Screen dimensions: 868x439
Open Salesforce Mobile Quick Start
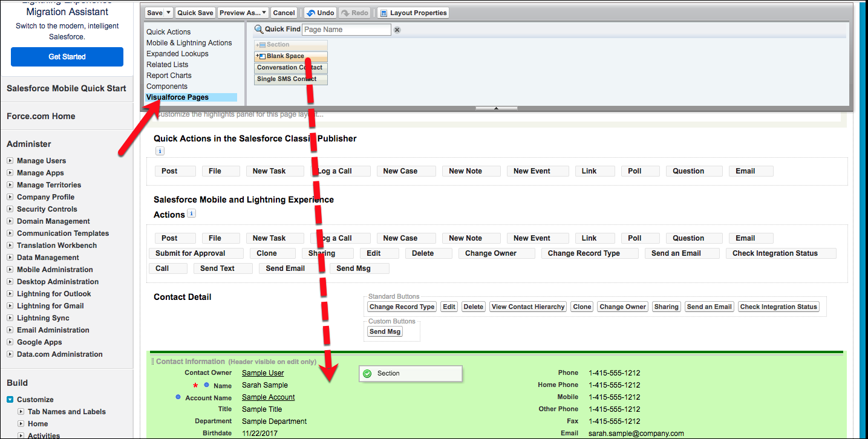click(x=67, y=88)
